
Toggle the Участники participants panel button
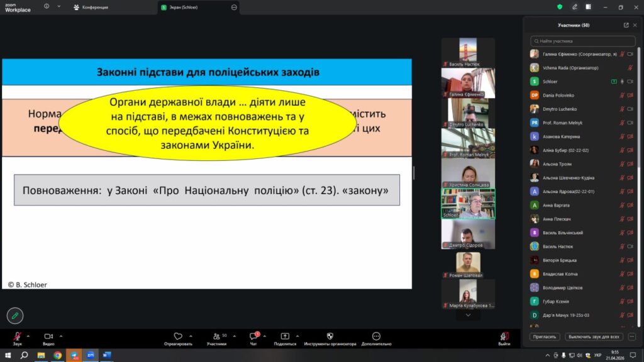click(x=216, y=337)
